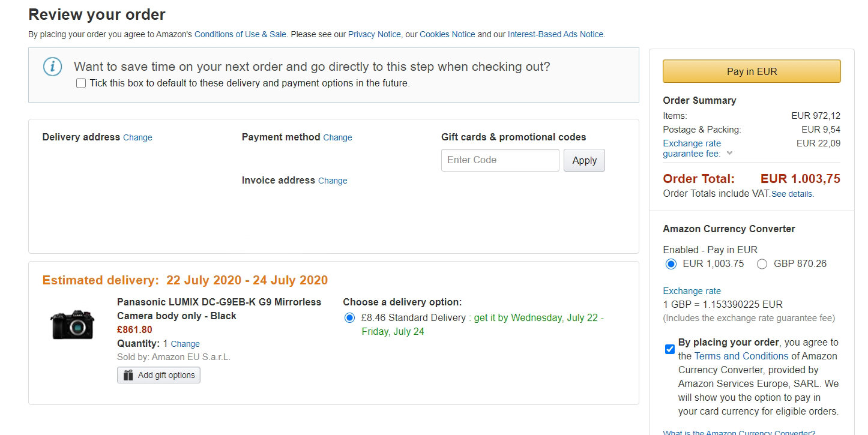Open the Conditions of Use & Sale link

pyautogui.click(x=240, y=34)
